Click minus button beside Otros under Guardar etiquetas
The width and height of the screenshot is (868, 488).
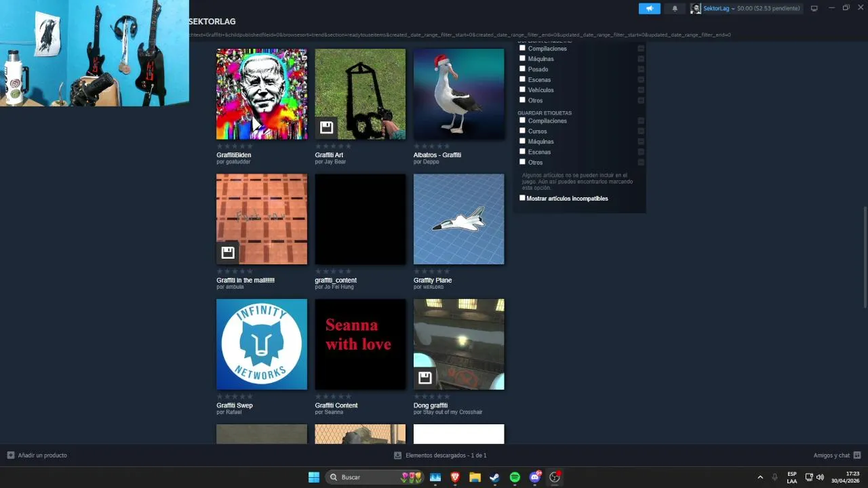click(x=641, y=162)
